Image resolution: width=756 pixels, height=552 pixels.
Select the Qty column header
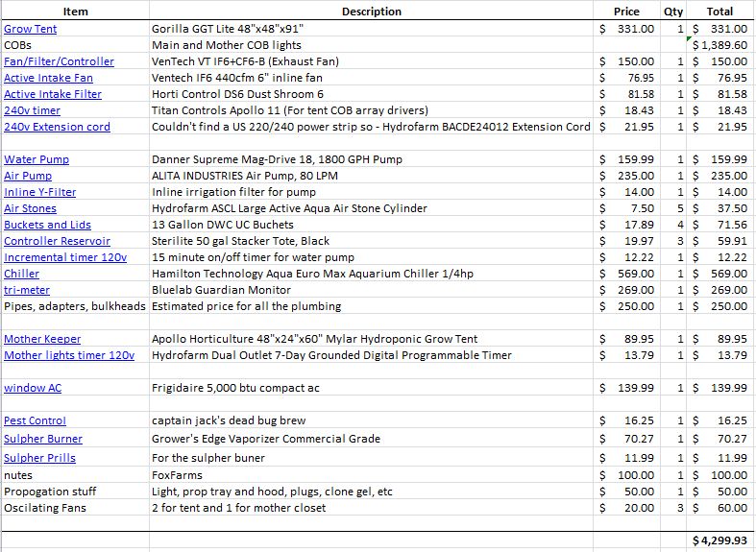coord(673,12)
